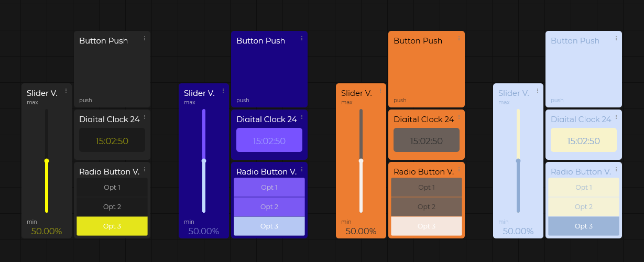The height and width of the screenshot is (262, 644).
Task: Click 50.00% value under light blue slider
Action: (x=518, y=231)
